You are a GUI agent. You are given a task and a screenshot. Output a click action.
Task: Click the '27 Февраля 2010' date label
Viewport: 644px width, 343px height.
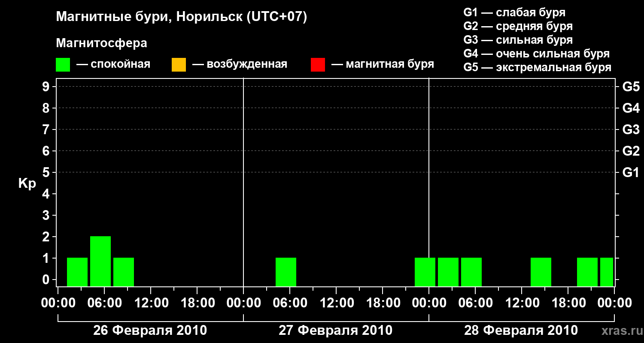(x=336, y=331)
